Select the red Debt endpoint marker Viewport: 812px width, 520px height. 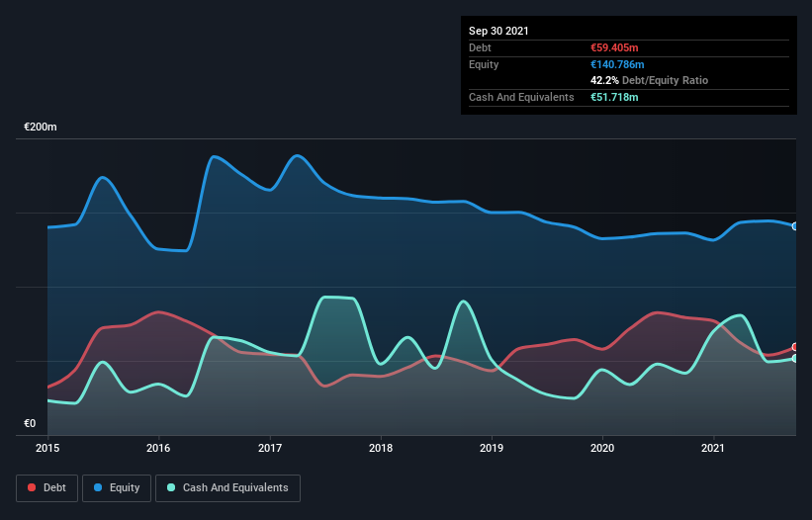(x=795, y=347)
